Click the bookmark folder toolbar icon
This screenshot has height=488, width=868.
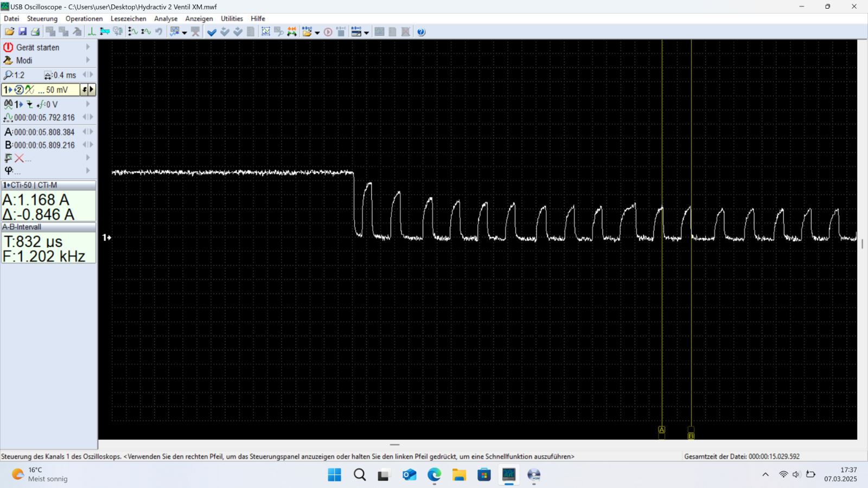(x=307, y=31)
